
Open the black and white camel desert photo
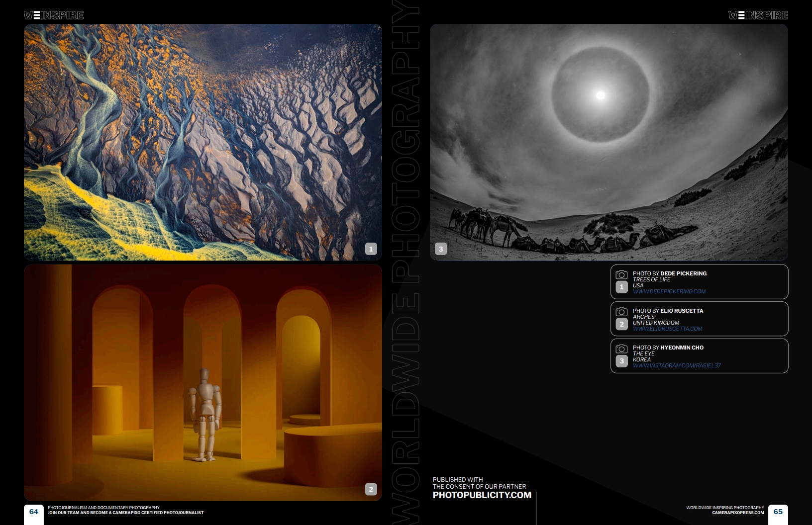pos(609,142)
